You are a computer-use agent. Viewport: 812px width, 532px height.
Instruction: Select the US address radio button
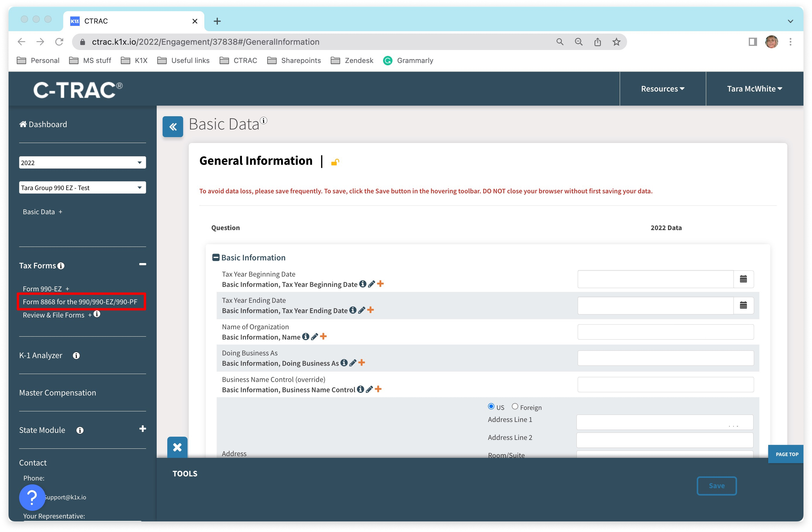coord(491,406)
